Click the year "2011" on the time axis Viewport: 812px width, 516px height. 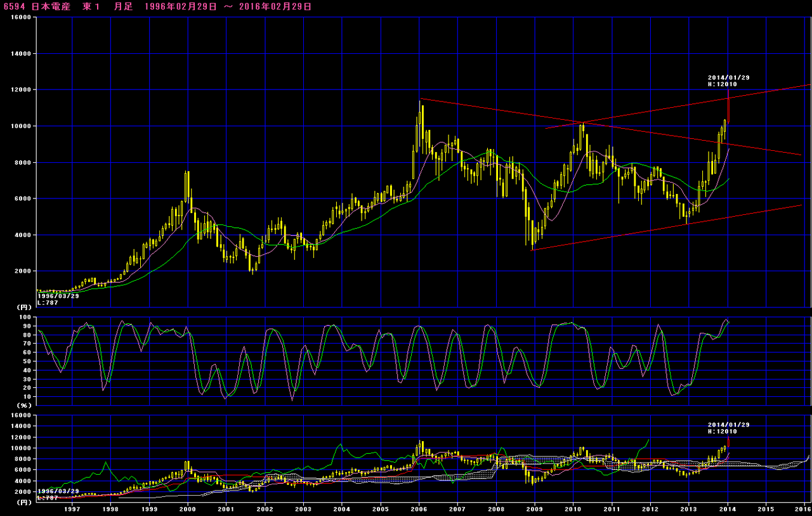click(x=612, y=508)
